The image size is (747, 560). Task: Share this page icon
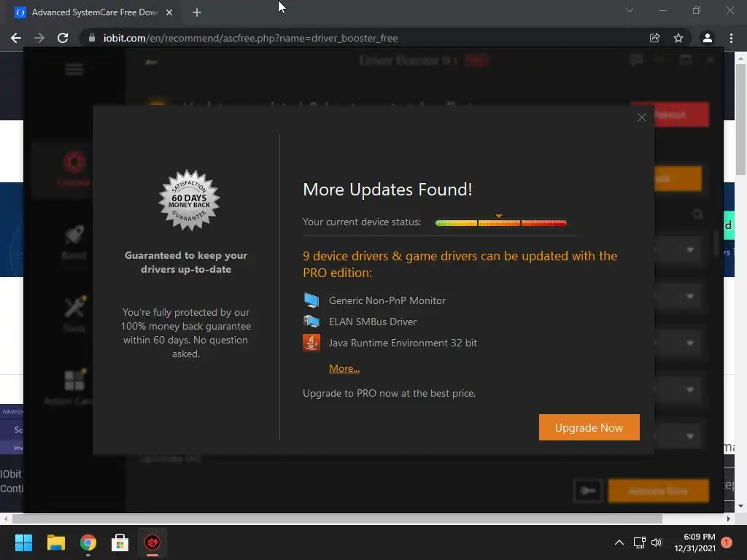pos(654,38)
